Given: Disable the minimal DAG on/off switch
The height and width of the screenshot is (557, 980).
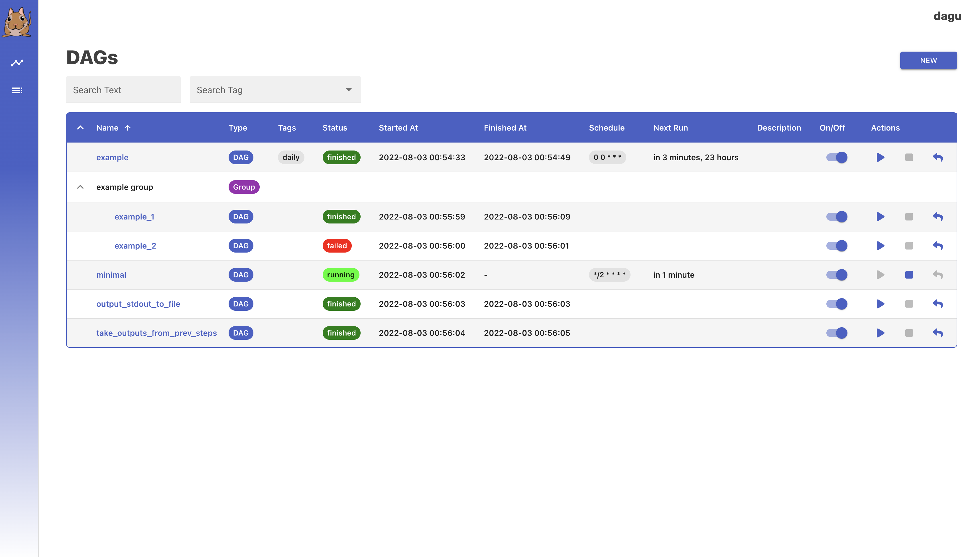Looking at the screenshot, I should coord(837,275).
